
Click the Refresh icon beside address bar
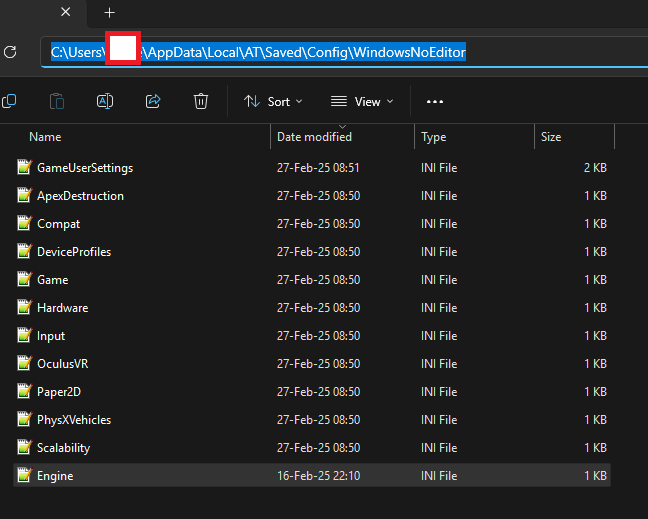tap(10, 52)
